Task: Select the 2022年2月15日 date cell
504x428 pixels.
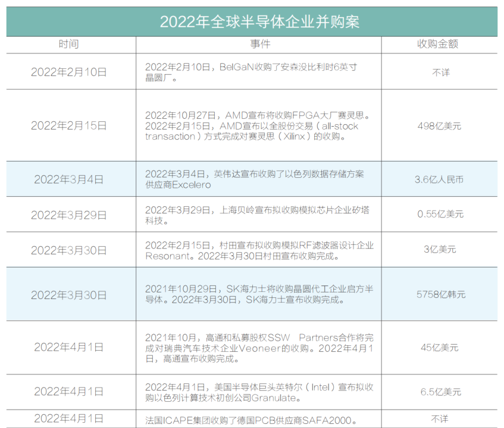Action: (x=69, y=125)
